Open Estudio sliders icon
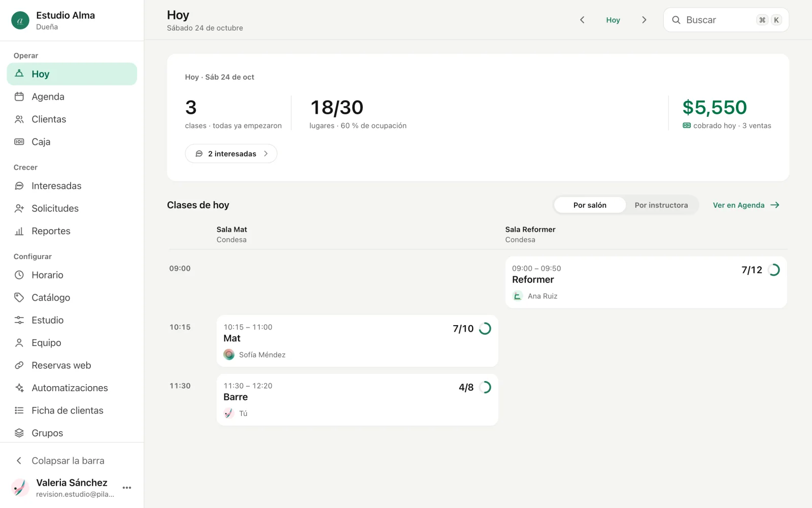 (x=19, y=320)
